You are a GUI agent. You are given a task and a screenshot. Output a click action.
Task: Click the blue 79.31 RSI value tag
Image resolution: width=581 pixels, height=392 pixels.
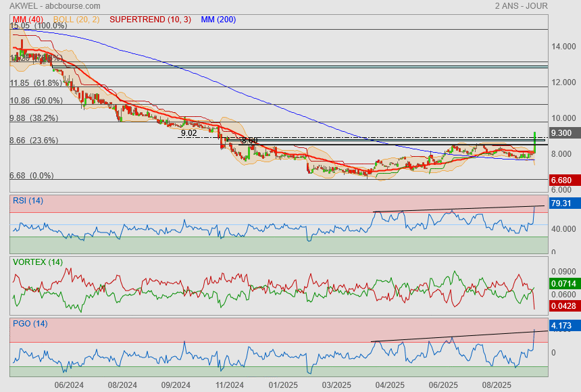click(x=563, y=203)
